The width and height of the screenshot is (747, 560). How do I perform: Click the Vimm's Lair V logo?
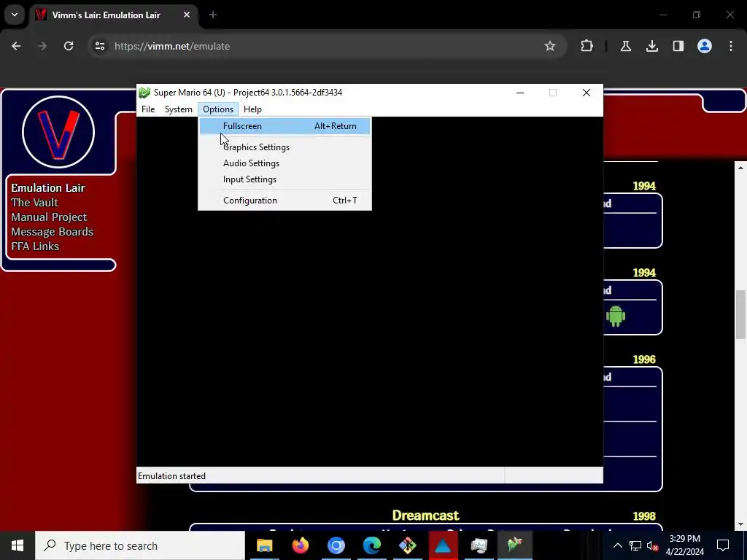pyautogui.click(x=58, y=132)
